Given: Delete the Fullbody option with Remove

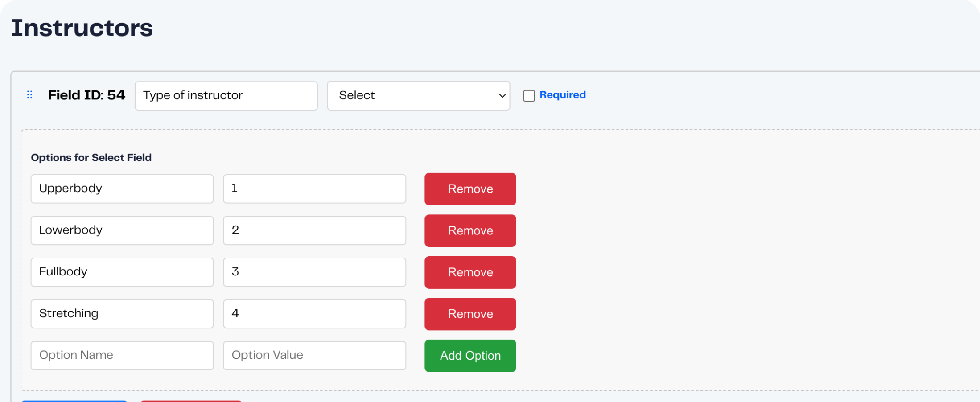Looking at the screenshot, I should click(x=470, y=272).
